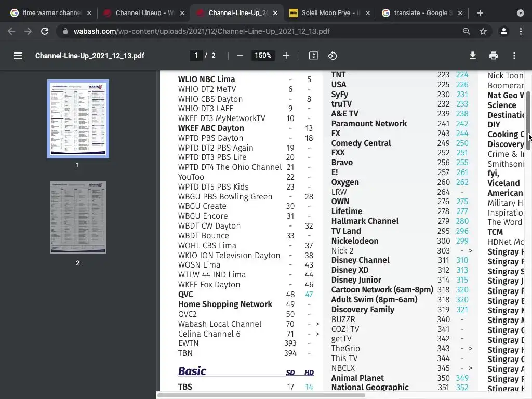Click the 'WKIO ION Television Dayton' text

229,256
